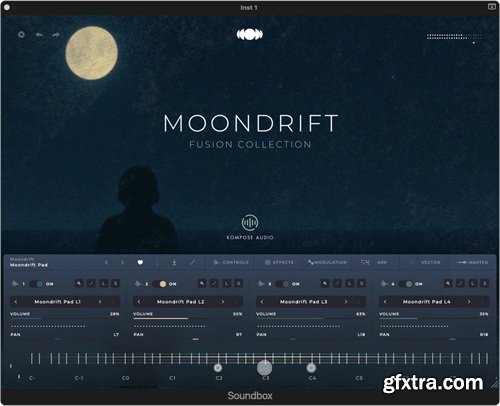This screenshot has width=500, height=406.
Task: Click the favorite heart icon
Action: pyautogui.click(x=140, y=262)
